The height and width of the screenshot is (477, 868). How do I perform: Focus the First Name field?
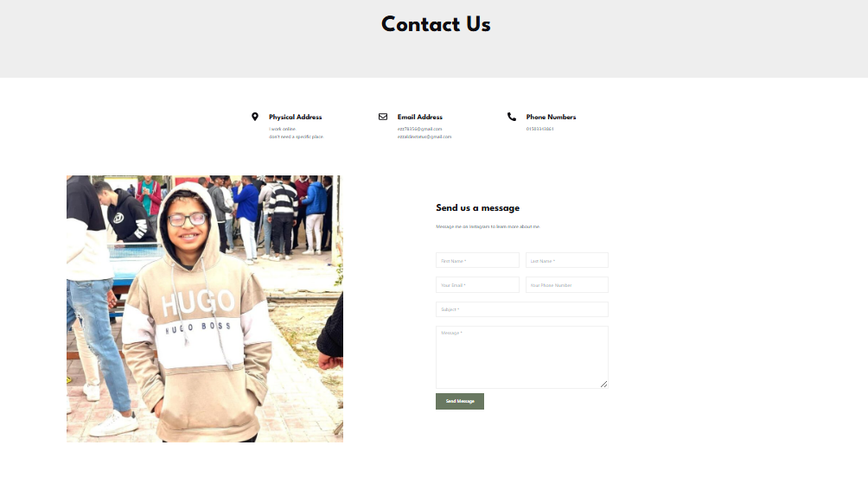pyautogui.click(x=477, y=261)
